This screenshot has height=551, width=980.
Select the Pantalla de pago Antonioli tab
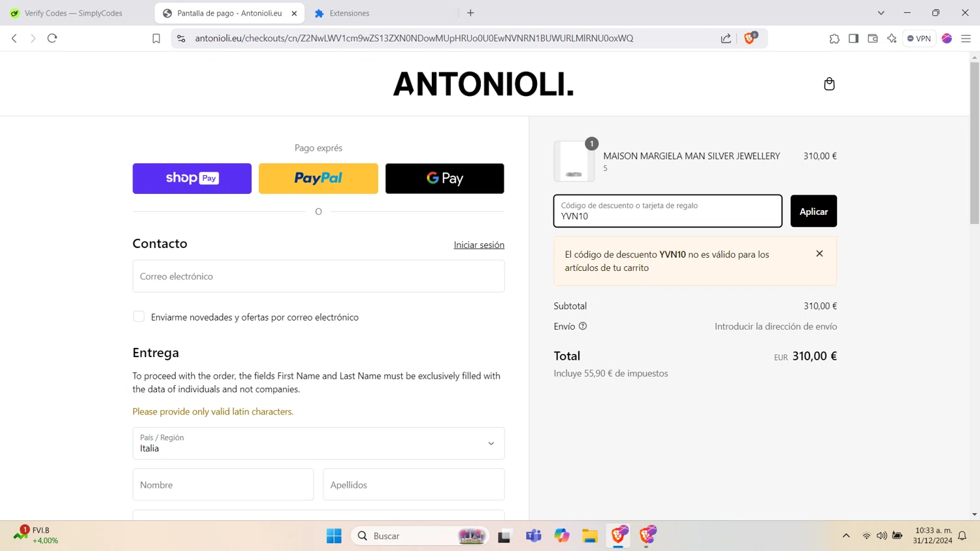point(230,13)
